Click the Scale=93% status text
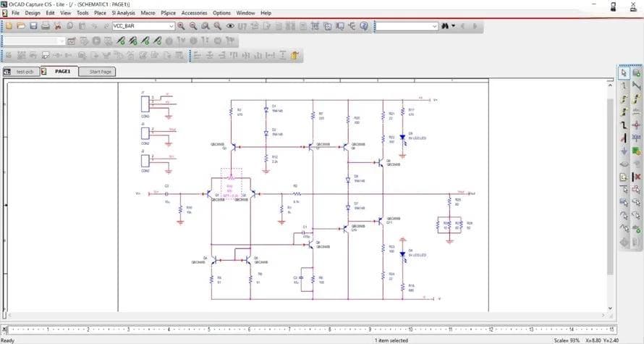This screenshot has width=644, height=344. pyautogui.click(x=567, y=340)
